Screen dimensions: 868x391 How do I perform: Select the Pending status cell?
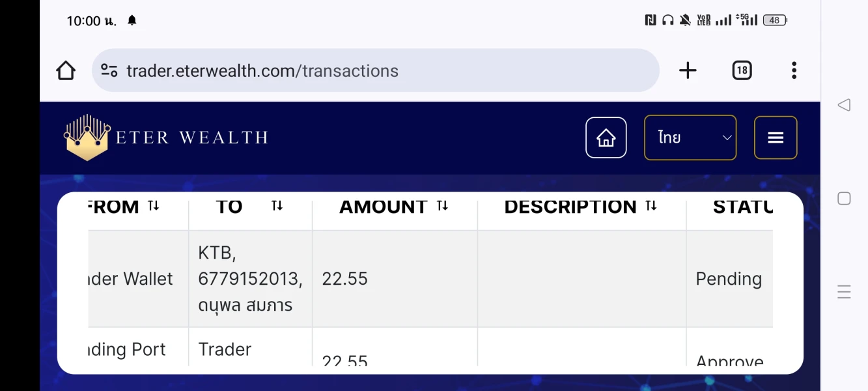tap(728, 279)
